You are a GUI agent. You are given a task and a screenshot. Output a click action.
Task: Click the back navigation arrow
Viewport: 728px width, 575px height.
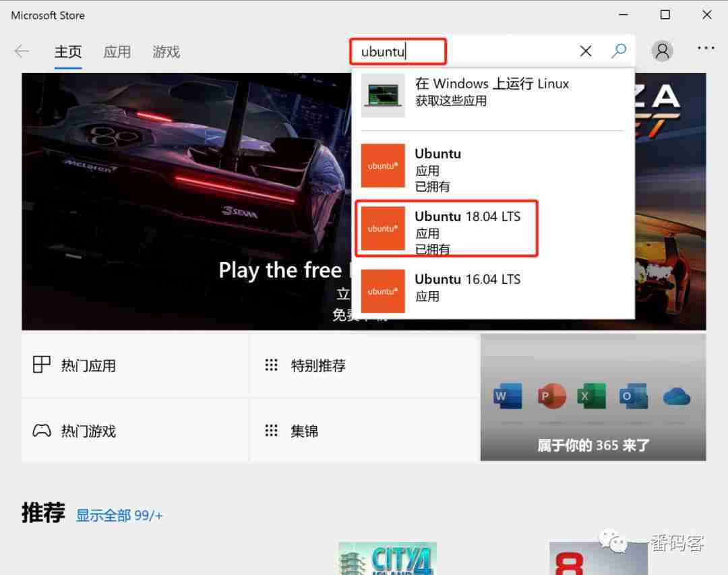22,51
